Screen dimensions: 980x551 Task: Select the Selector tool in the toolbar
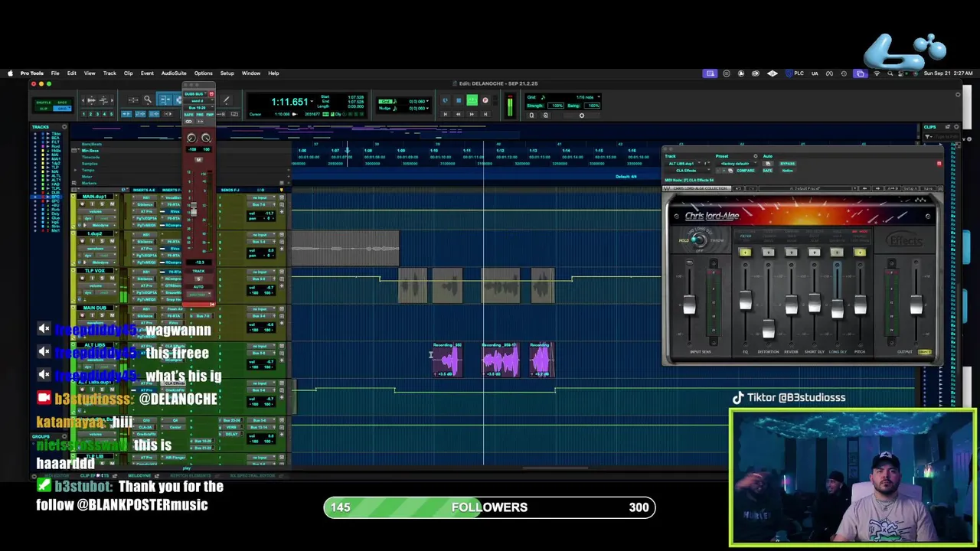click(178, 99)
